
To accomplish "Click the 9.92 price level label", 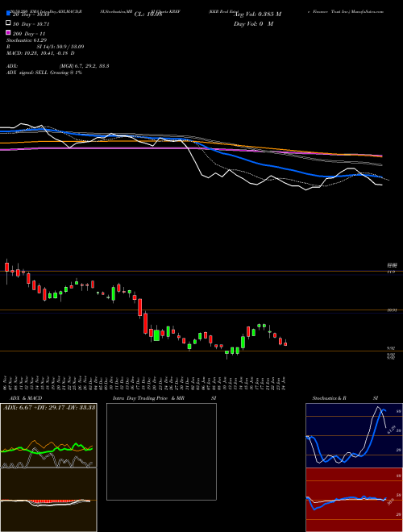I will pyautogui.click(x=391, y=348).
